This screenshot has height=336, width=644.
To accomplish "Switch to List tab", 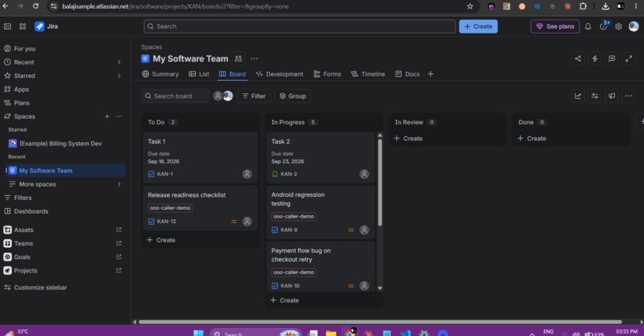I will point(199,74).
